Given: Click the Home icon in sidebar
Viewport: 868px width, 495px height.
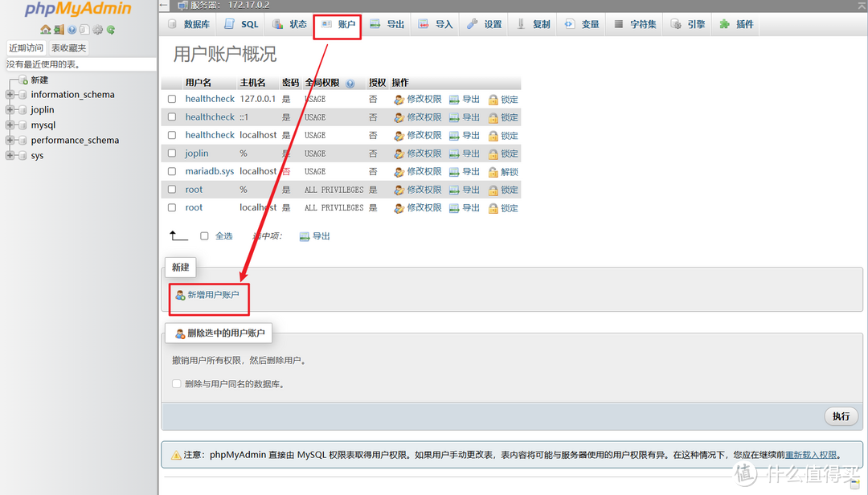Looking at the screenshot, I should (x=45, y=30).
